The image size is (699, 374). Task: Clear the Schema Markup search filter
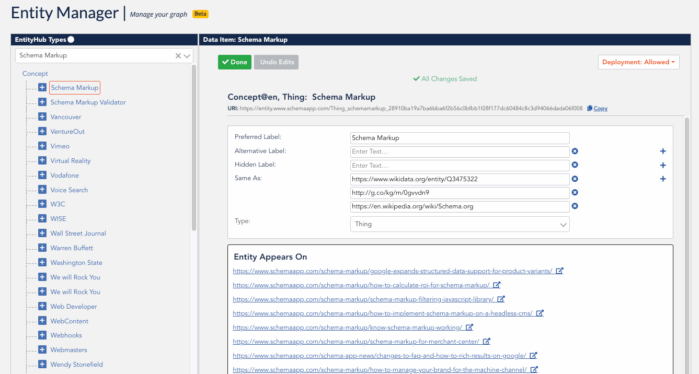(x=178, y=56)
